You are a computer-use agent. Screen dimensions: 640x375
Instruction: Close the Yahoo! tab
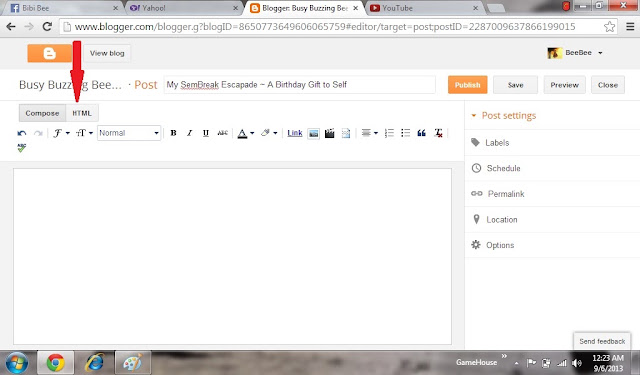(x=236, y=8)
